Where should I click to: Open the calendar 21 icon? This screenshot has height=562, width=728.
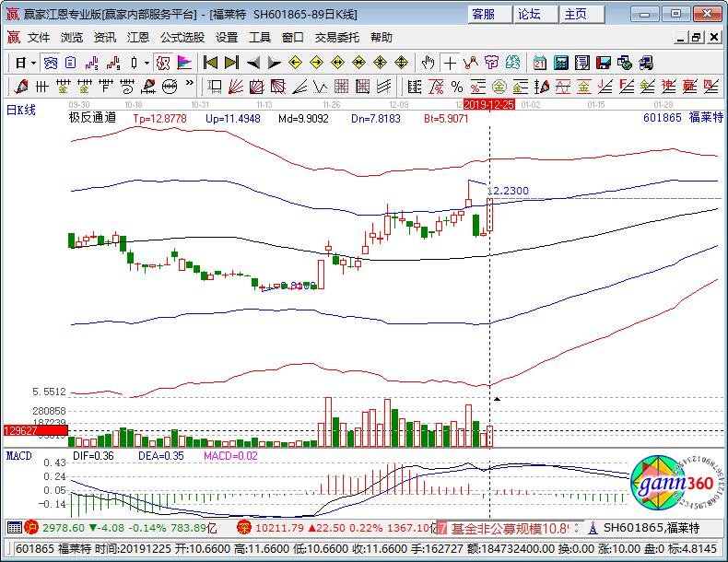pyautogui.click(x=539, y=63)
